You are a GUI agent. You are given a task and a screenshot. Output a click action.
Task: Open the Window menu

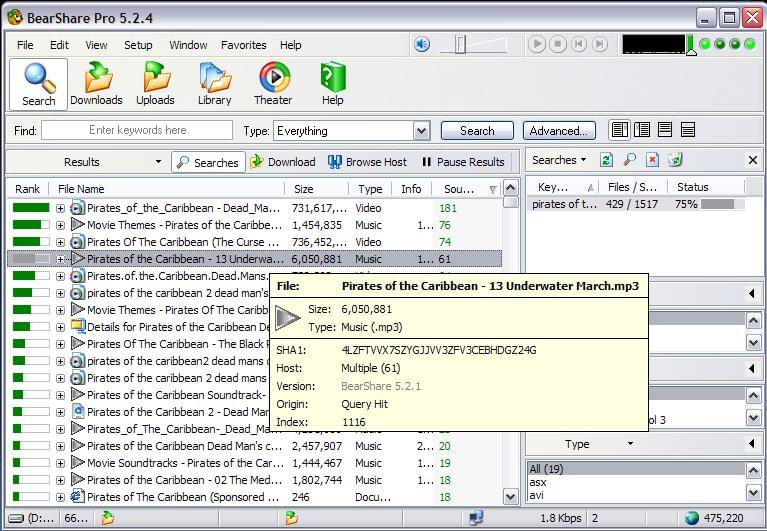click(188, 45)
